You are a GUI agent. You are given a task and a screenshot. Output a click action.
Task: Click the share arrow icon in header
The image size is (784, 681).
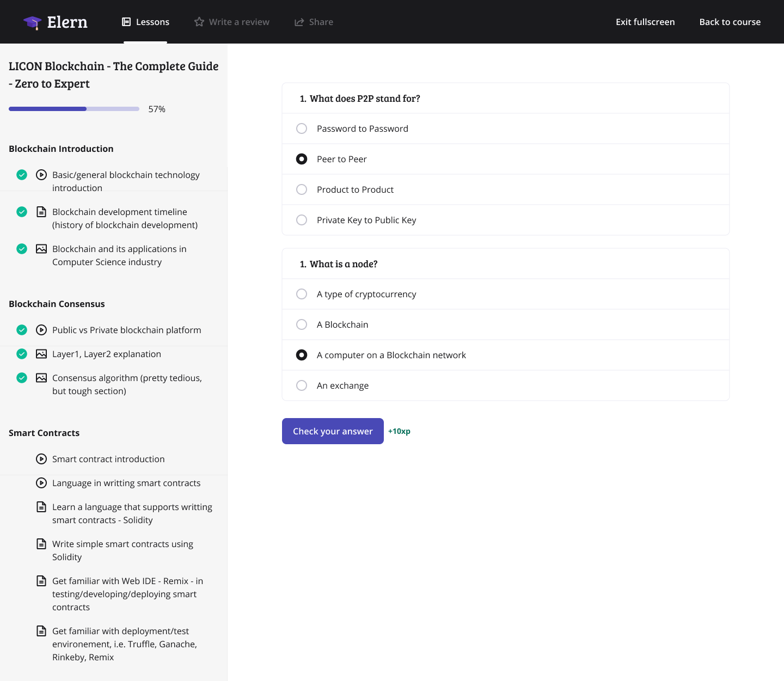pos(299,22)
